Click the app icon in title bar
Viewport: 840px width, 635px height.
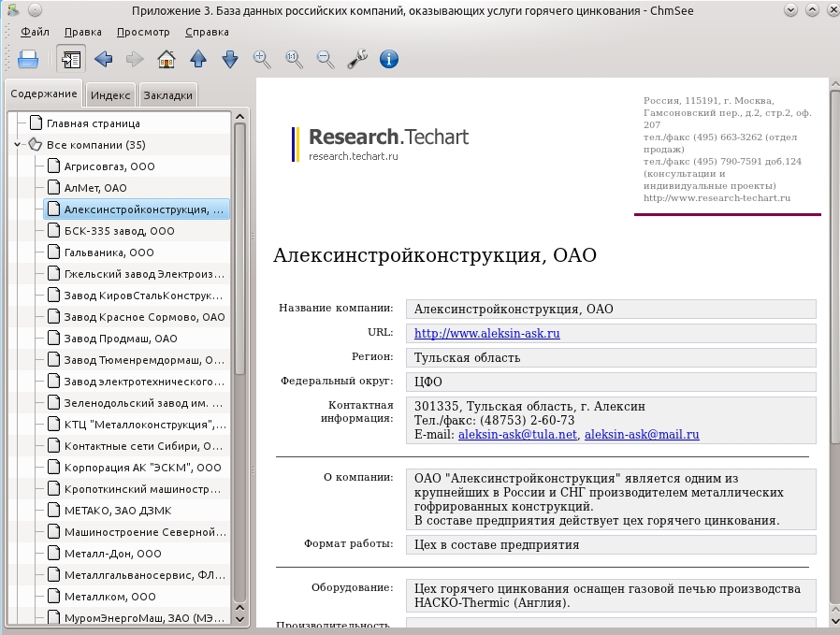(x=13, y=9)
